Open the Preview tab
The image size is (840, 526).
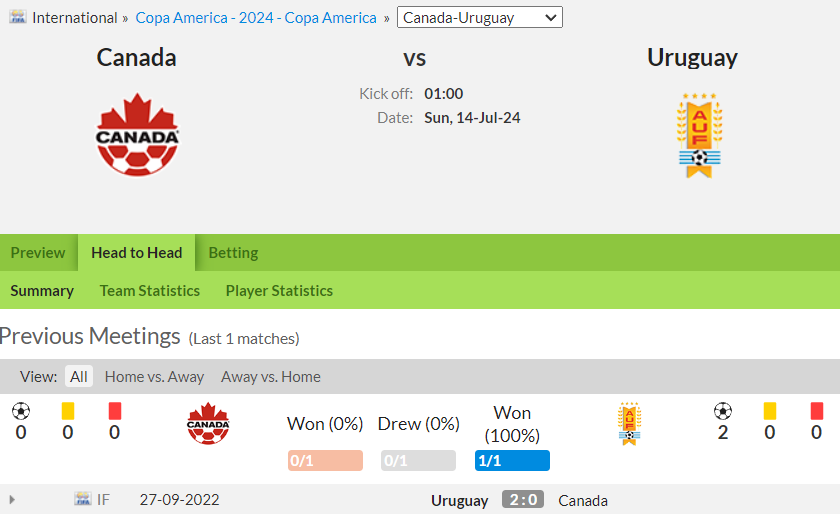coord(38,253)
